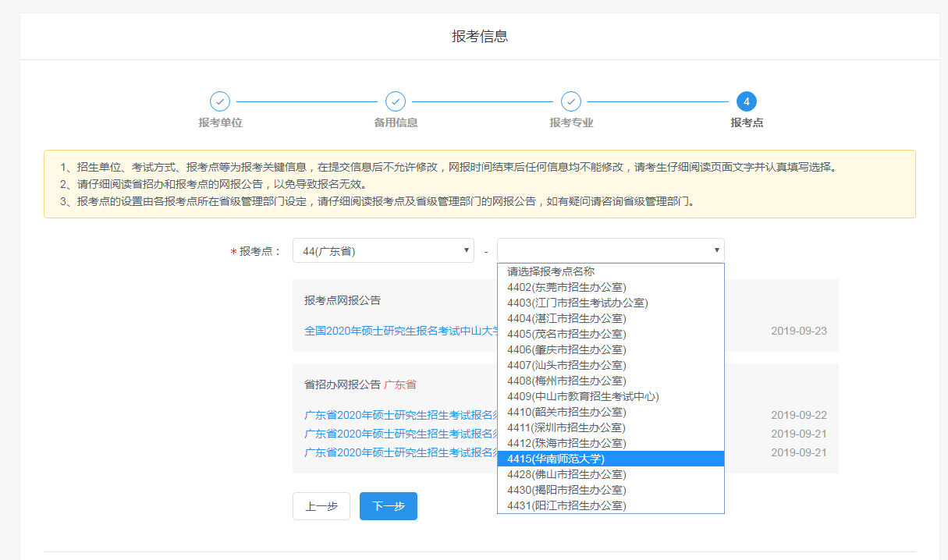Click the 报考专业 completed step checkmark
This screenshot has height=560, width=948.
click(572, 101)
